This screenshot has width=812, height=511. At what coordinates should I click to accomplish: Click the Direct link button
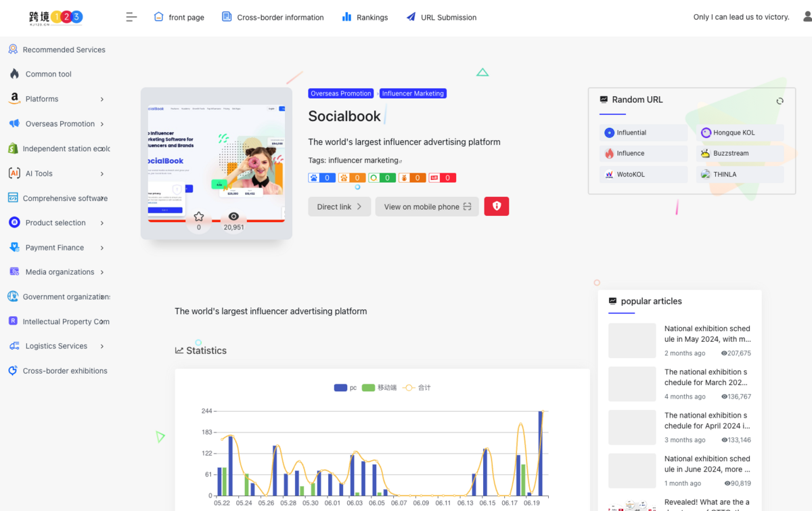point(339,206)
